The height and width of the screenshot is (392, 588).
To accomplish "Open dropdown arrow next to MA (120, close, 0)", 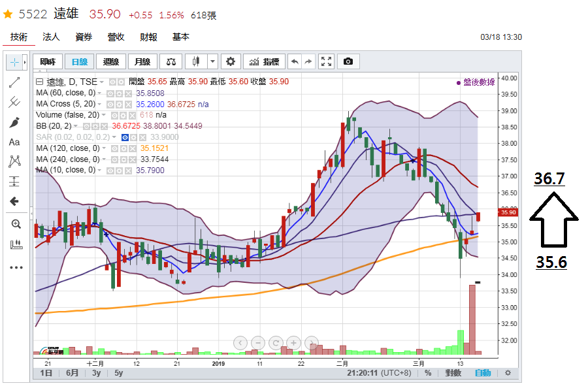I will pyautogui.click(x=104, y=148).
